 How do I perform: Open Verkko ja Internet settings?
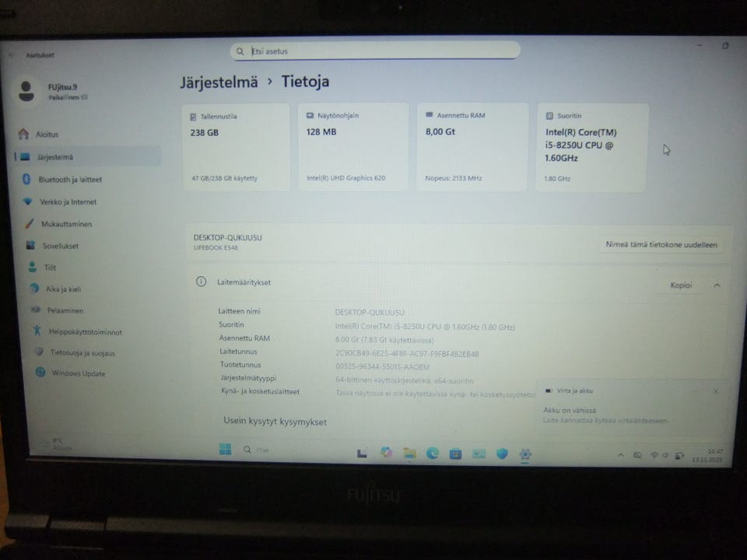point(68,202)
